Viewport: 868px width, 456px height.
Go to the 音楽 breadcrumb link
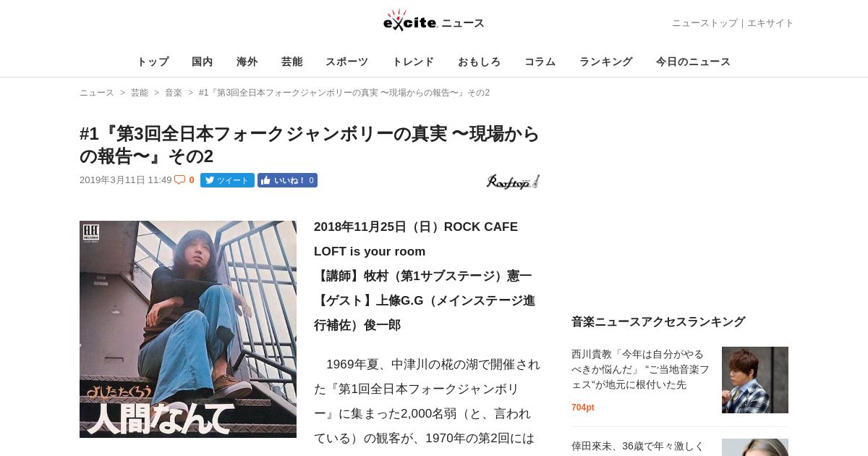pyautogui.click(x=174, y=93)
